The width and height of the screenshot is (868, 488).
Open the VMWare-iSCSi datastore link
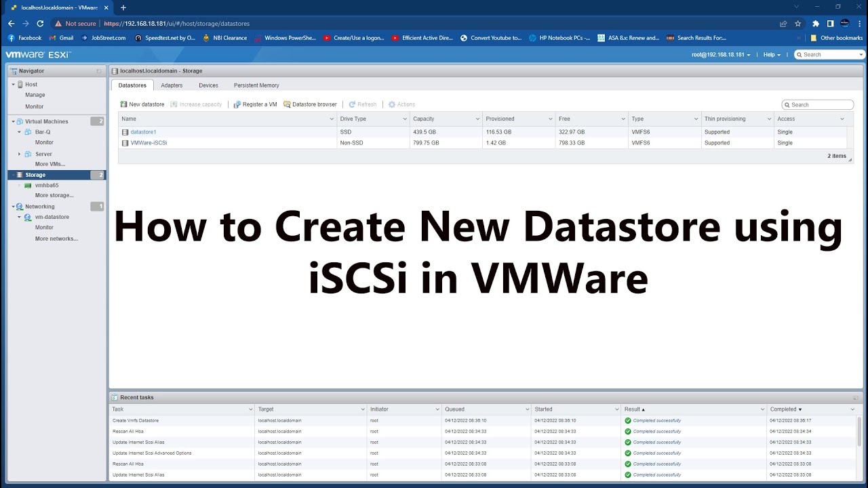tap(149, 143)
